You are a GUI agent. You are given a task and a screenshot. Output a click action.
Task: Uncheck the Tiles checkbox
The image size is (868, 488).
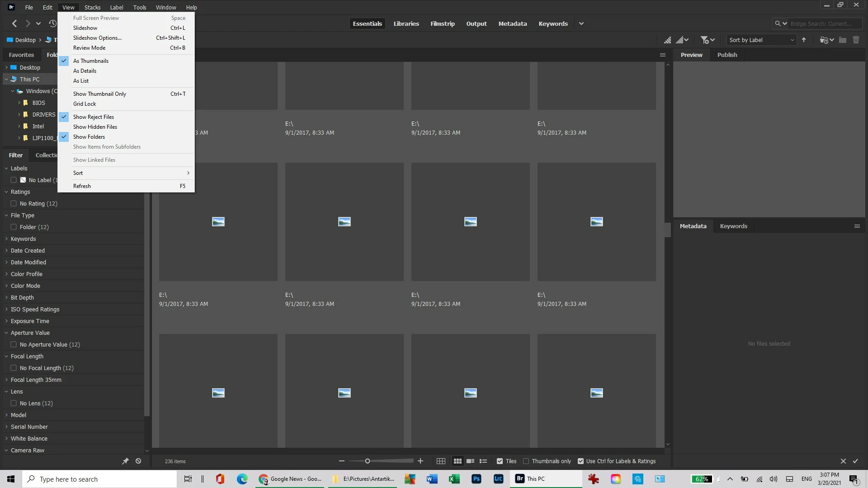click(500, 461)
